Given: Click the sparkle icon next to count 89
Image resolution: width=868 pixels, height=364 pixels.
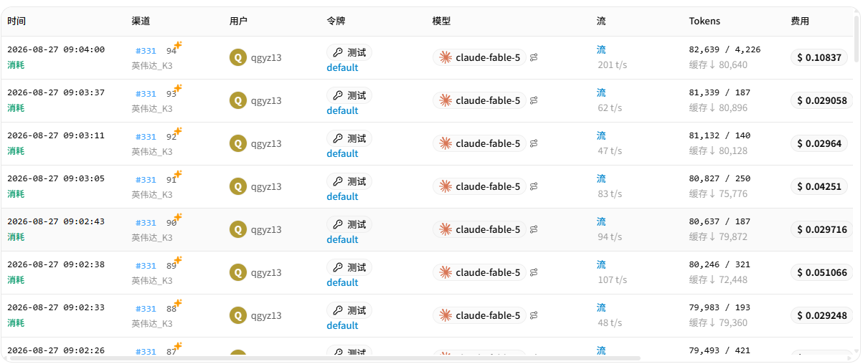Looking at the screenshot, I should tap(178, 260).
